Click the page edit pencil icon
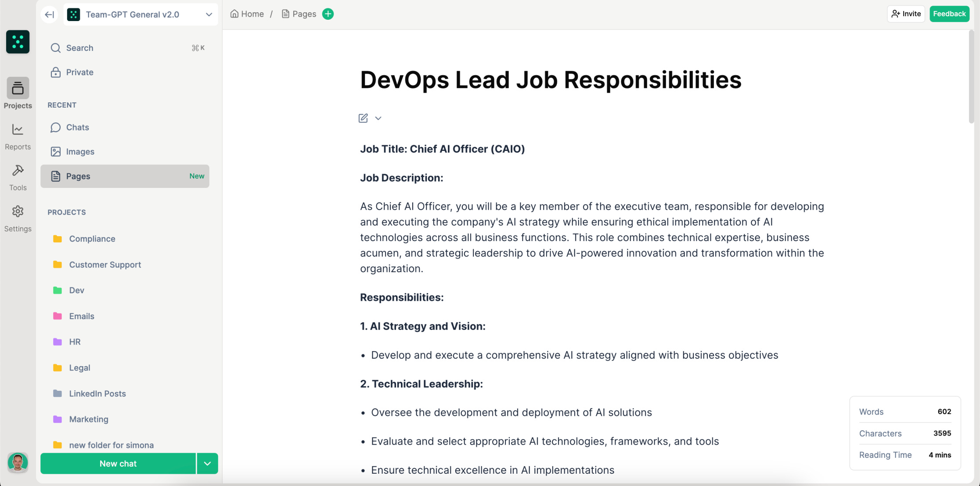This screenshot has height=486, width=980. 363,118
